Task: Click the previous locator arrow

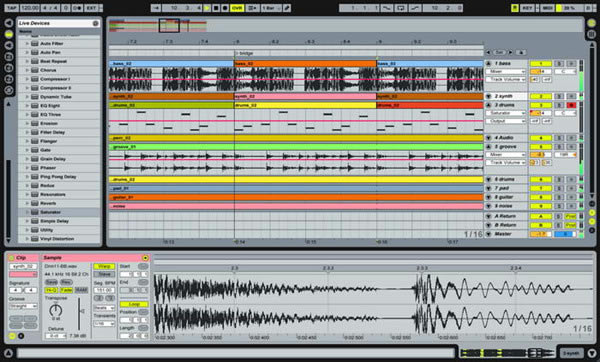Action: [x=488, y=52]
